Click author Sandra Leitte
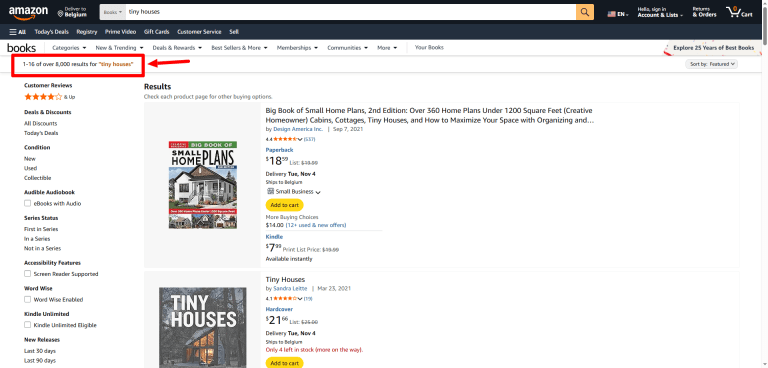This screenshot has height=368, width=768. tap(290, 289)
